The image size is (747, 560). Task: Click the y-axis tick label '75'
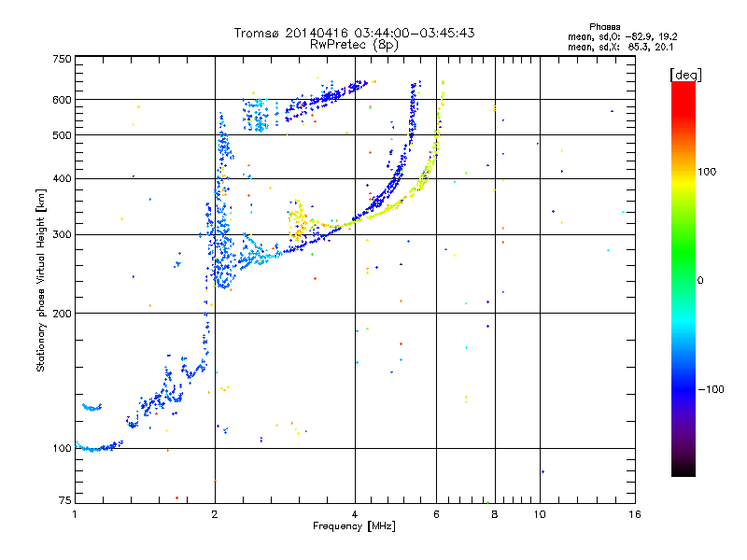pos(65,500)
